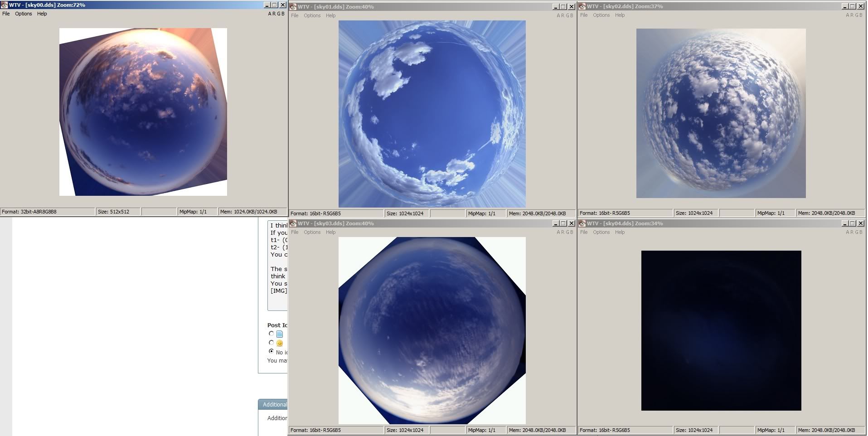Toggle the G green channel in sky00.dds window
Image resolution: width=868 pixels, height=436 pixels.
tap(278, 14)
